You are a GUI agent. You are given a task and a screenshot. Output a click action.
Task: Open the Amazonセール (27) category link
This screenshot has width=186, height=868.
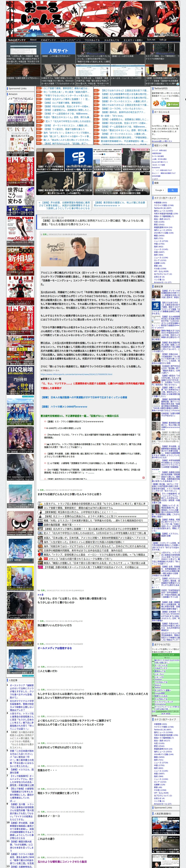[x=162, y=282]
